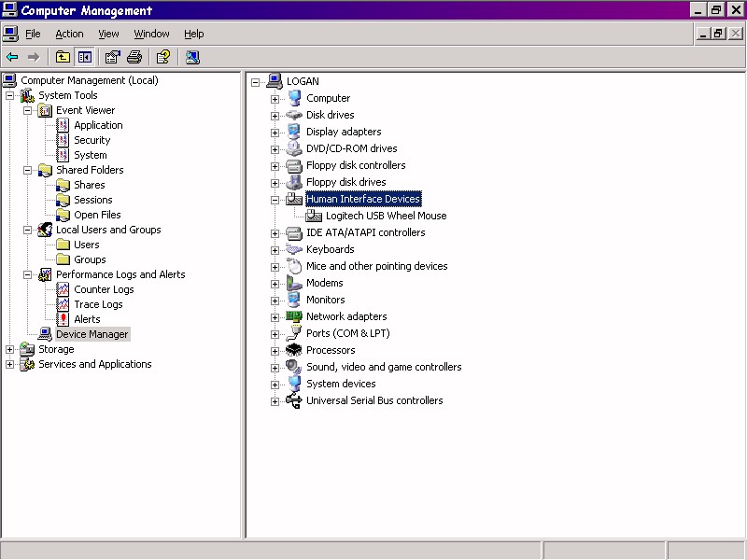Click the Help toolbar icon
747x560 pixels.
point(163,58)
